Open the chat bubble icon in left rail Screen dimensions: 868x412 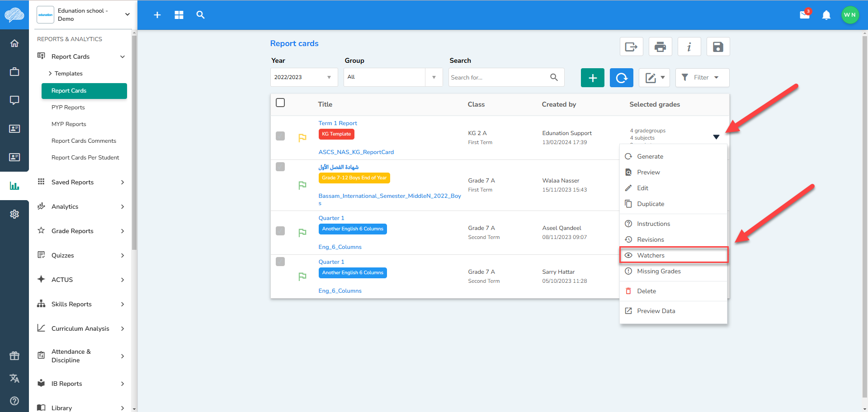[14, 100]
